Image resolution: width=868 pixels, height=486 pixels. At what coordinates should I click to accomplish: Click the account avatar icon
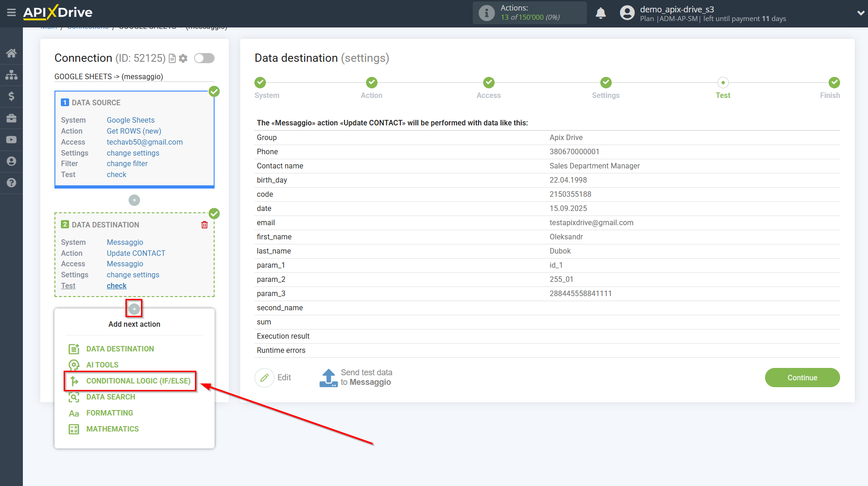point(627,13)
